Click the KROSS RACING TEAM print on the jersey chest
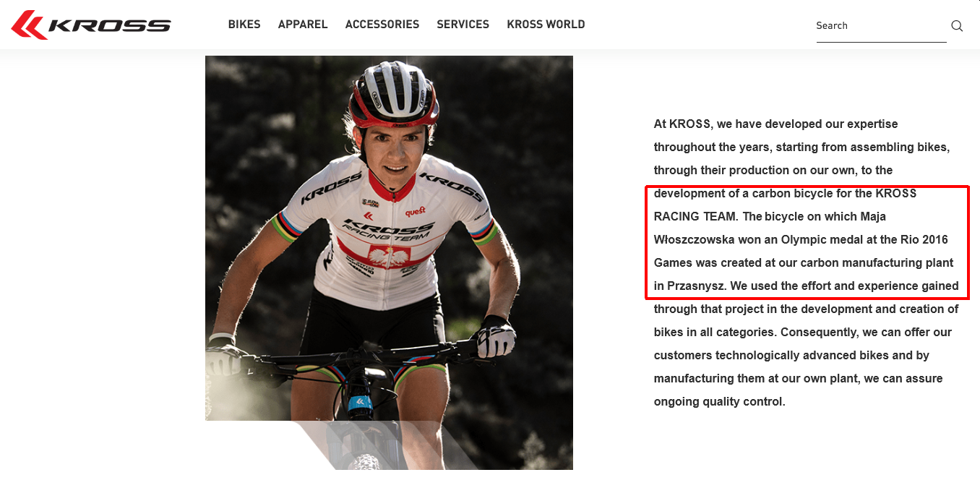This screenshot has height=501, width=980. [388, 230]
